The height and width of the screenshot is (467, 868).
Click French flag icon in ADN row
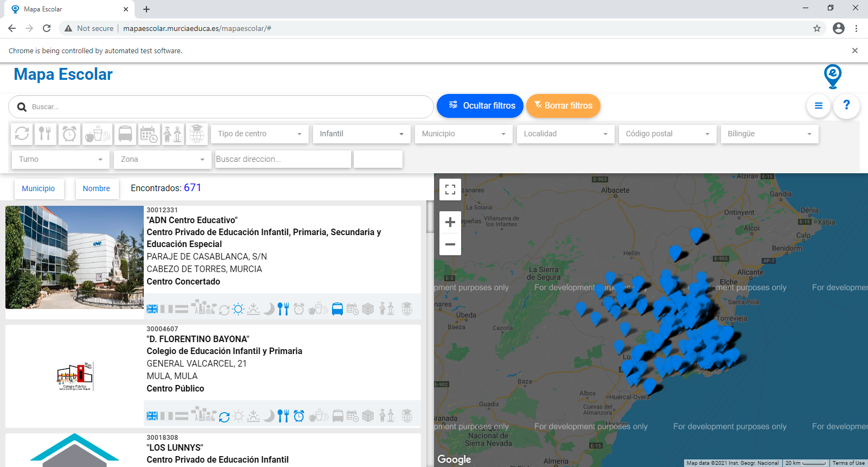167,309
